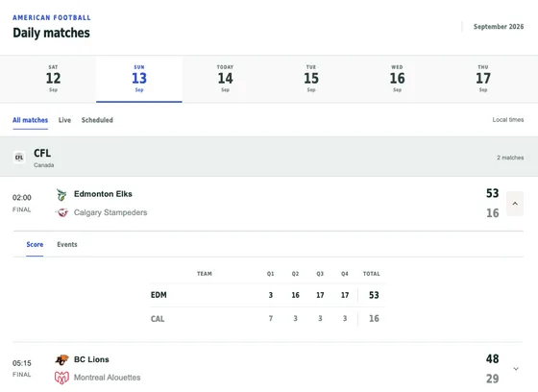Click the TOTAL column header
The image size is (538, 392).
(371, 274)
